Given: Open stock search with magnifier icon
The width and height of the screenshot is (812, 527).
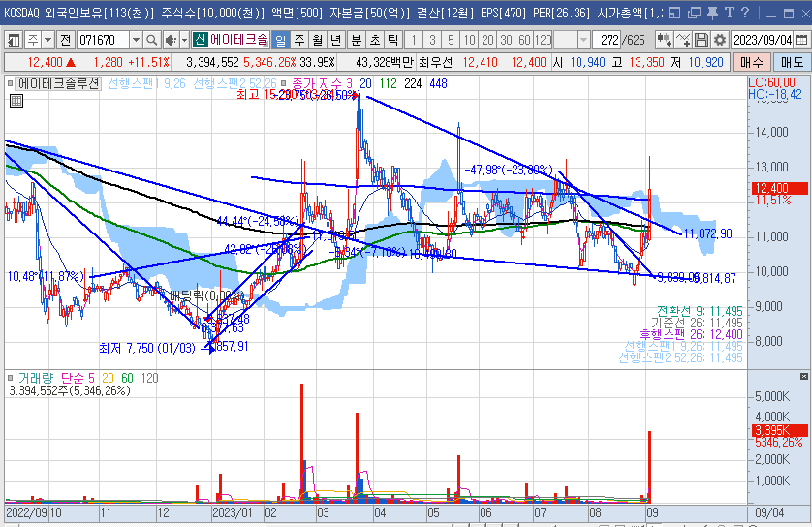Looking at the screenshot, I should [x=151, y=40].
